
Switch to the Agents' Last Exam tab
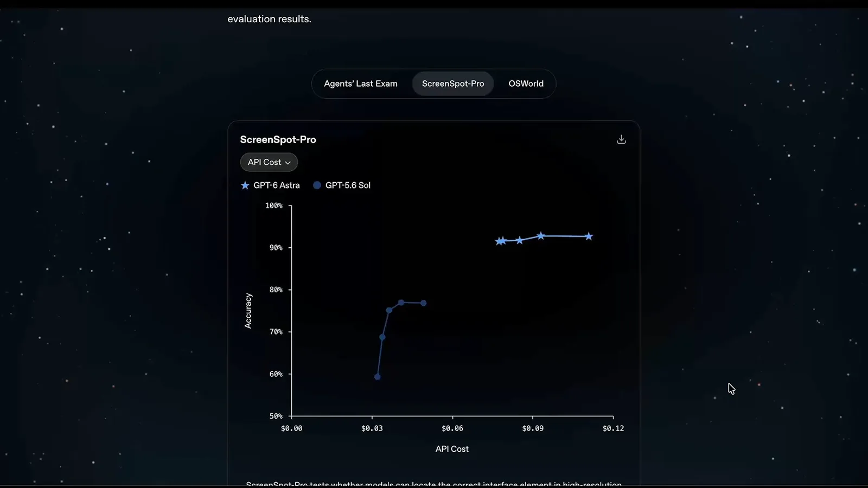[x=361, y=84]
